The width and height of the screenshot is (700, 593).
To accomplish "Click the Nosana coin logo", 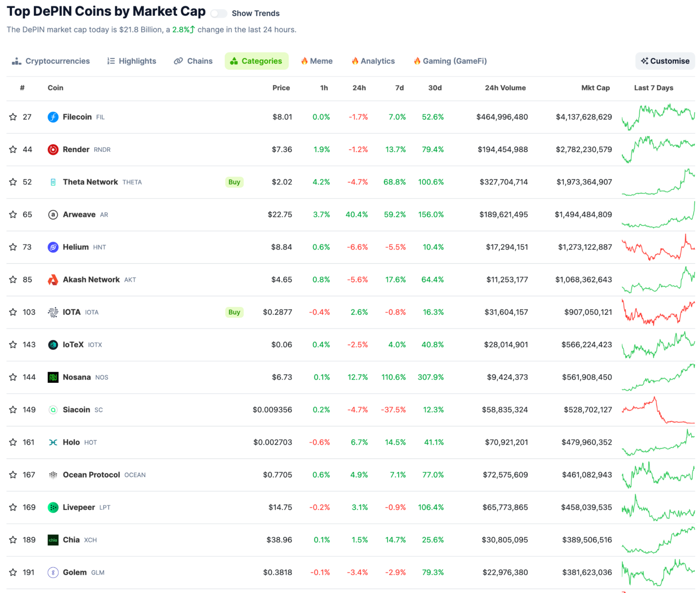I will click(x=53, y=377).
